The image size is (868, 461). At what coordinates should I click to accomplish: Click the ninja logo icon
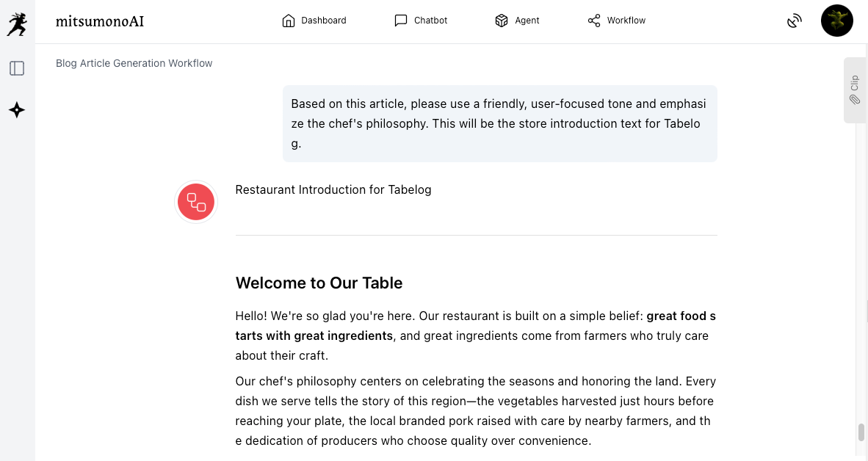[16, 24]
